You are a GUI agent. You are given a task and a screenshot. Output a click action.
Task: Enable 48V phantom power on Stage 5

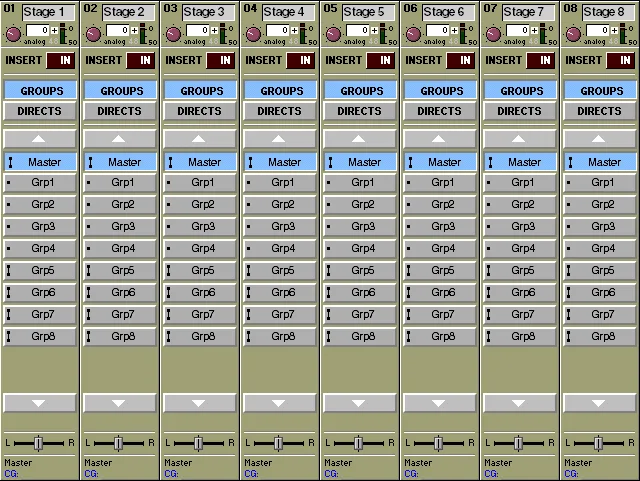(x=373, y=42)
